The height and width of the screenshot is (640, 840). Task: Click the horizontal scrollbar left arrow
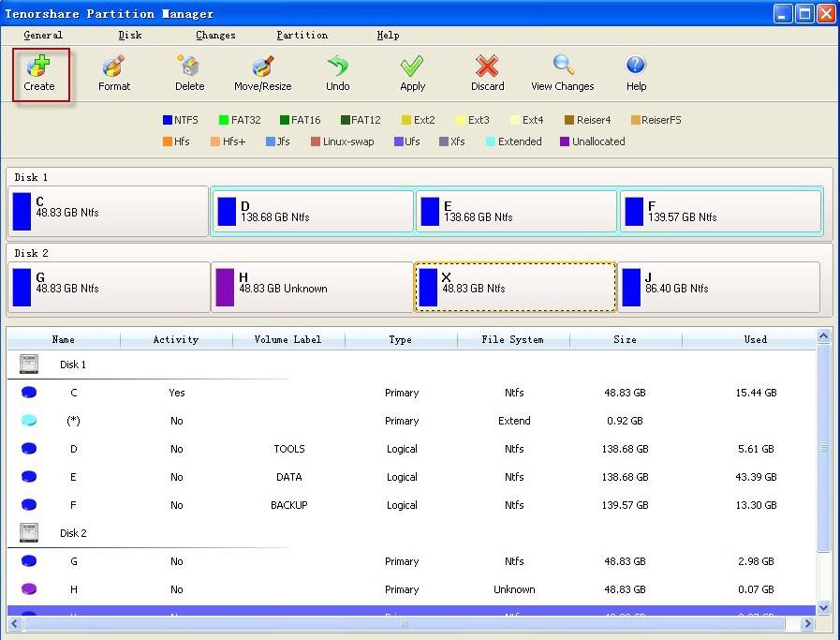pos(14,623)
